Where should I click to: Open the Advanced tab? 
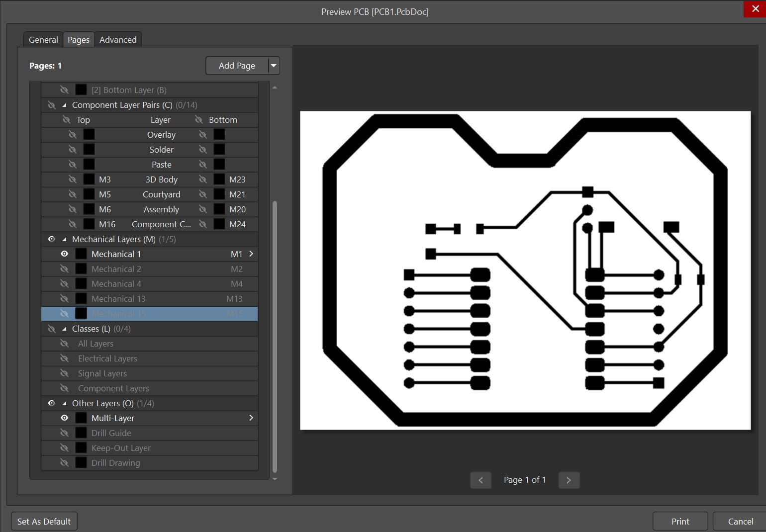118,40
